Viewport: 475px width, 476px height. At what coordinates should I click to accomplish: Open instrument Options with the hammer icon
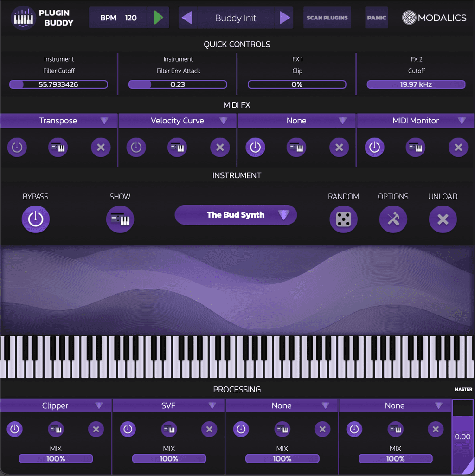pyautogui.click(x=393, y=219)
